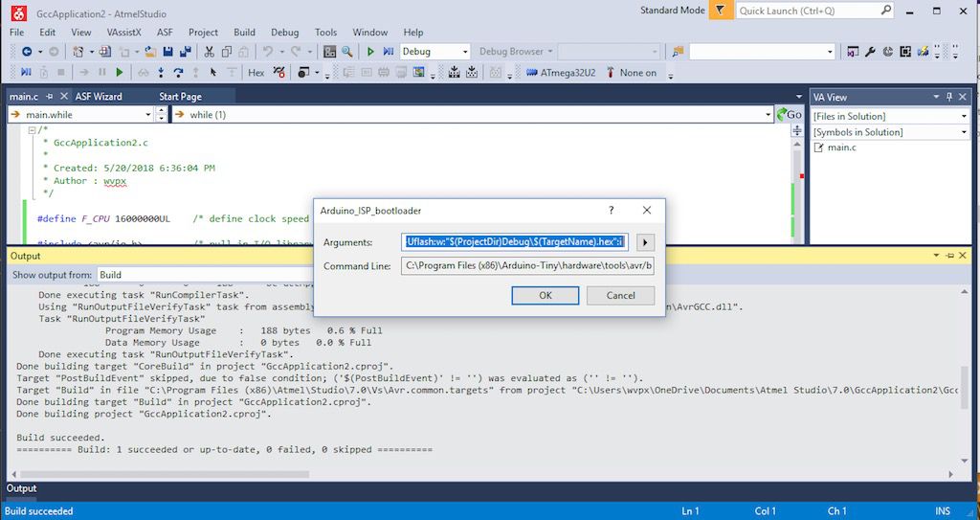
Task: Click the green Continue play icon
Action: (120, 73)
